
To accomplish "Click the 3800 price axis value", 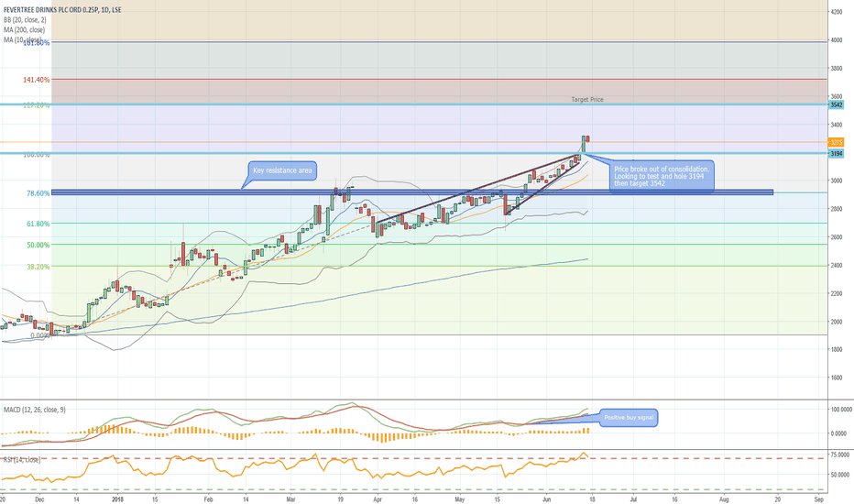I will pos(836,68).
